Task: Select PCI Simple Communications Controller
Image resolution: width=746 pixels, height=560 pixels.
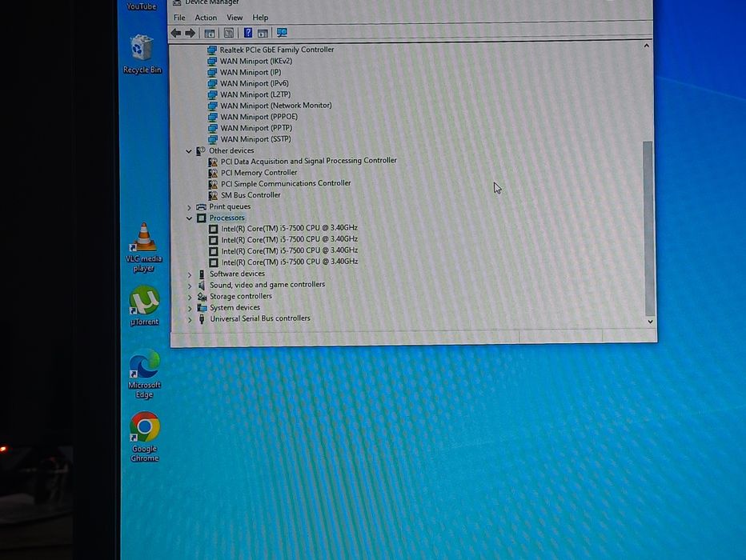Action: click(286, 183)
